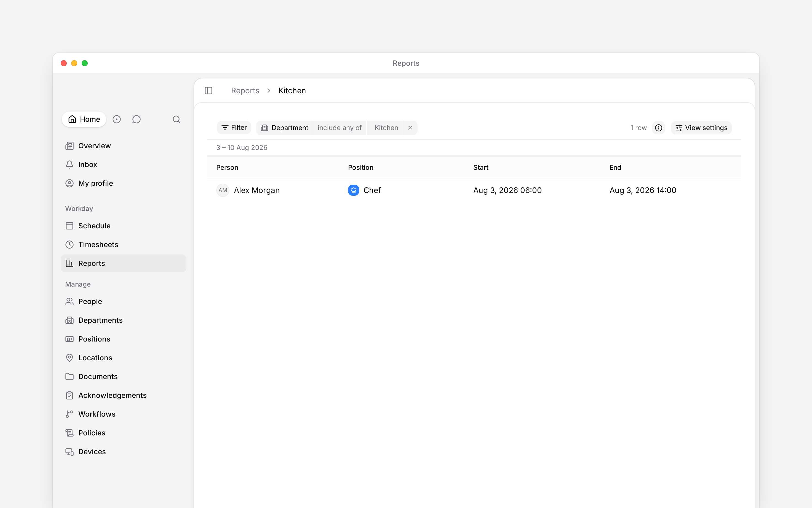Click the name Alex Morgan
This screenshot has height=508, width=812.
257,190
